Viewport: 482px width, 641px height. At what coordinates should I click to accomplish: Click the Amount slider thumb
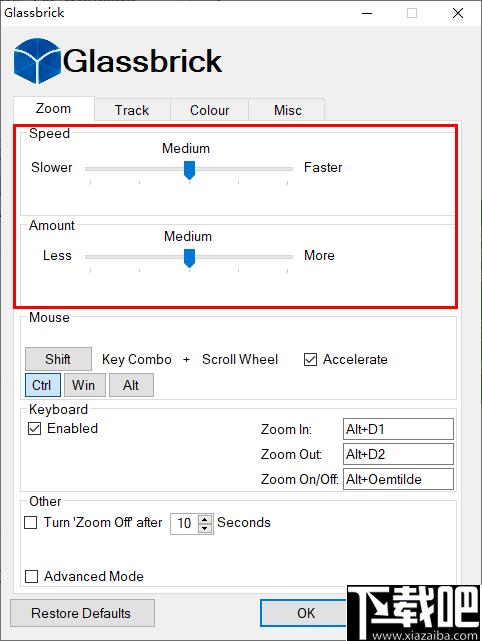click(189, 258)
